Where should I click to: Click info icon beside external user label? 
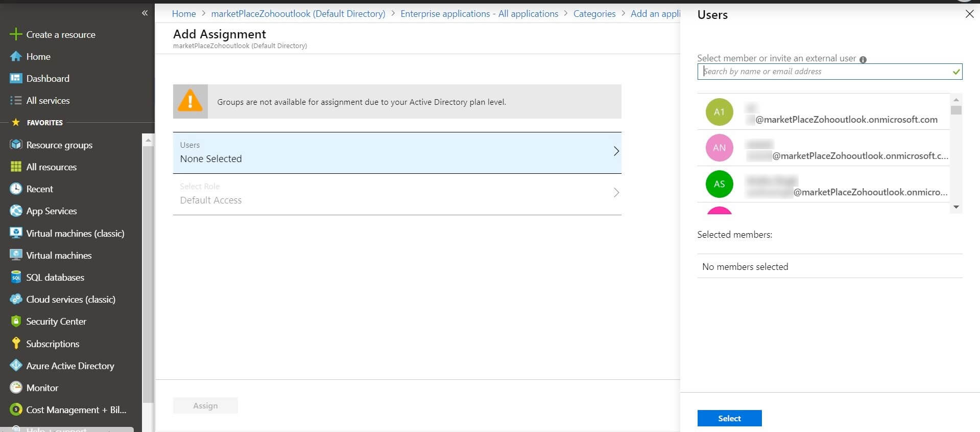click(x=863, y=60)
